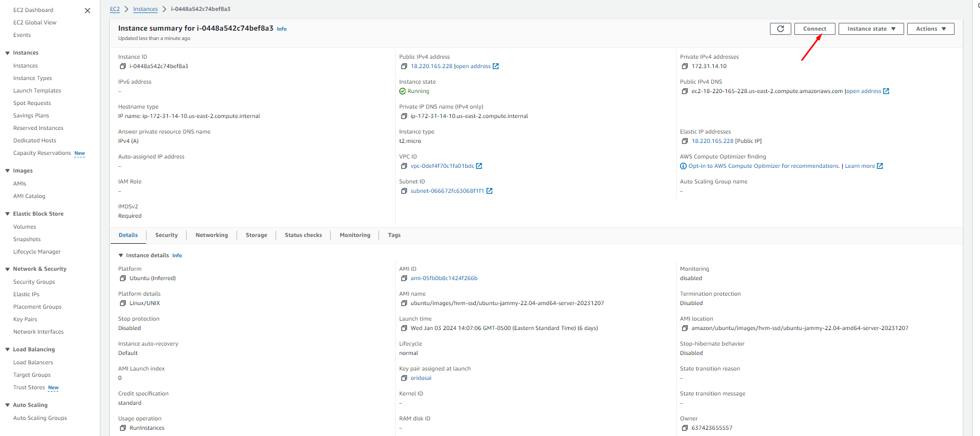980x436 pixels.
Task: Switch to the Security tab
Action: point(166,235)
